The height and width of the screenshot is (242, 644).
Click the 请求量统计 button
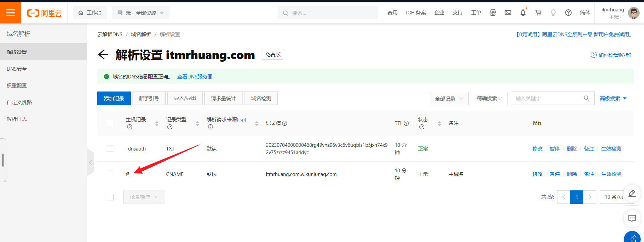pos(223,98)
